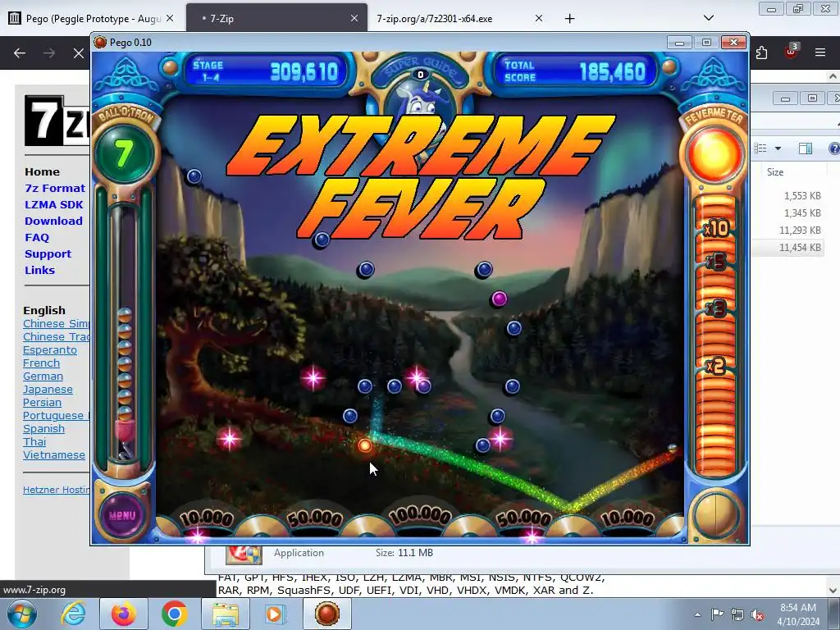Open Firefox from the taskbar
840x630 pixels.
pos(123,614)
